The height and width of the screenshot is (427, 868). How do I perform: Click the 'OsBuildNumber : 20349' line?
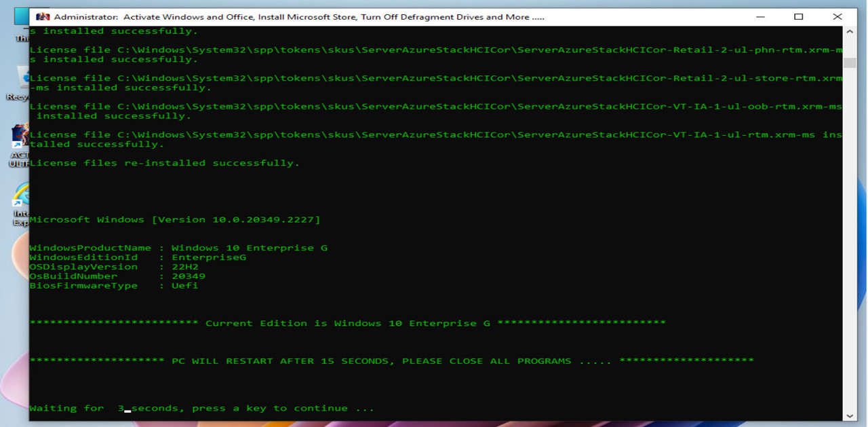117,276
